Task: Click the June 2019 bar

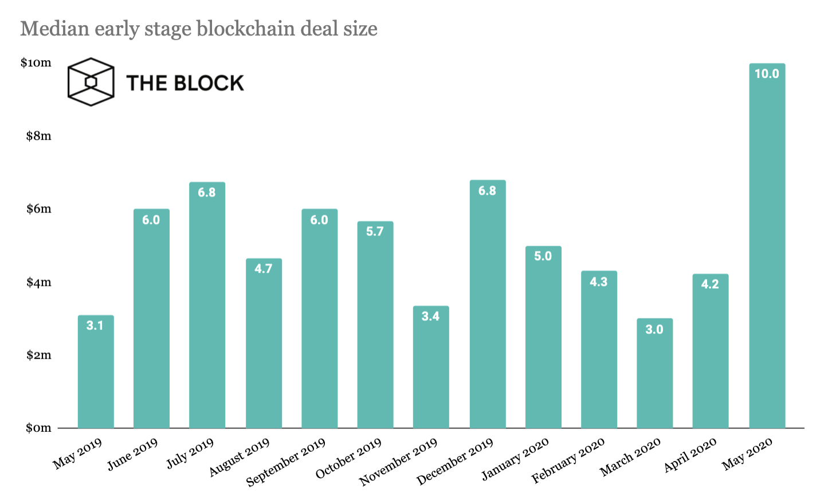Action: pos(151,321)
